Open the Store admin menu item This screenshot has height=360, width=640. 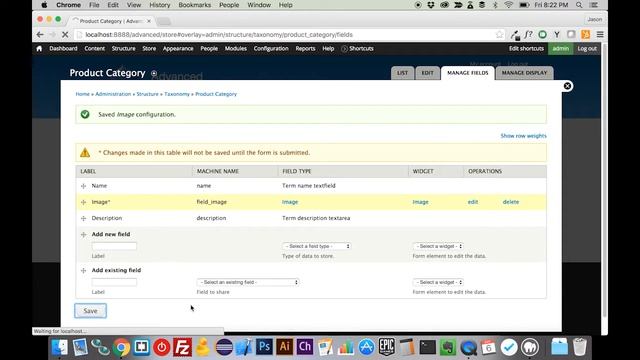click(149, 49)
